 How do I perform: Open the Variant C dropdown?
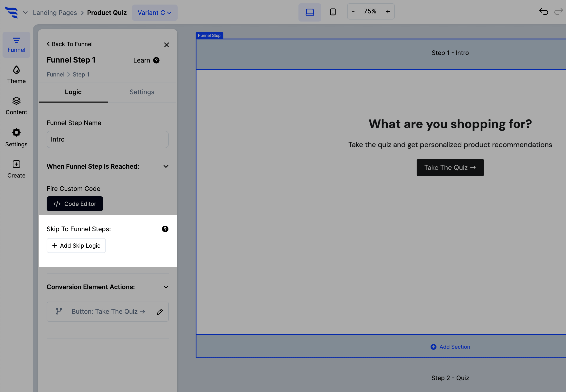155,13
